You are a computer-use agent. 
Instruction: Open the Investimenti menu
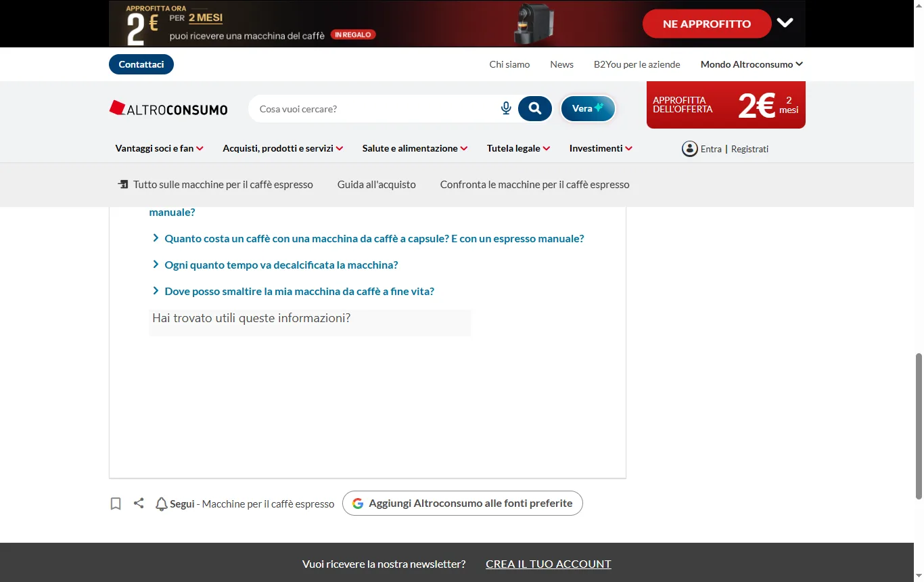point(601,148)
